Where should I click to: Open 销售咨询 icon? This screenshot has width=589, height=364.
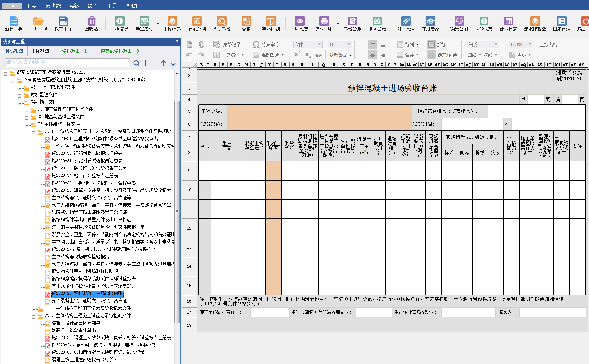459,24
